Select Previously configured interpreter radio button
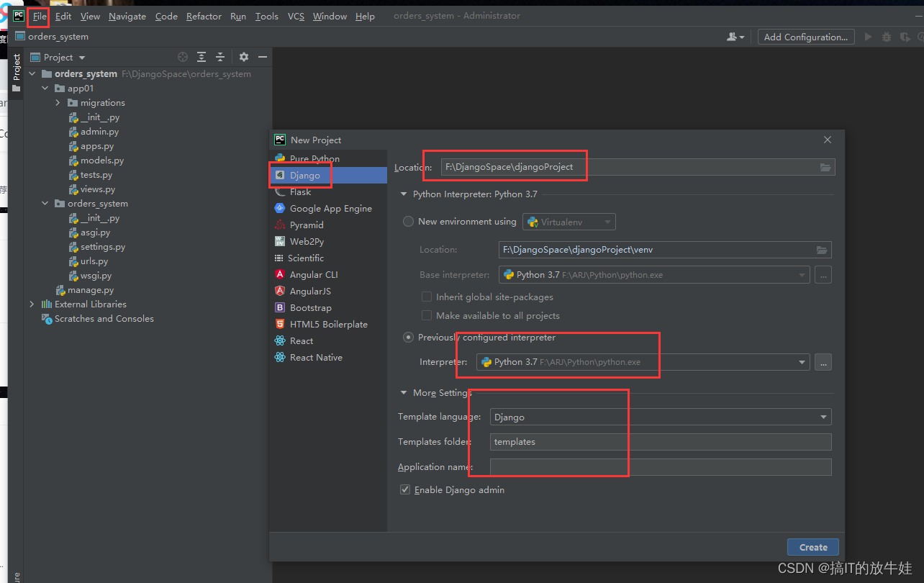 click(x=409, y=337)
